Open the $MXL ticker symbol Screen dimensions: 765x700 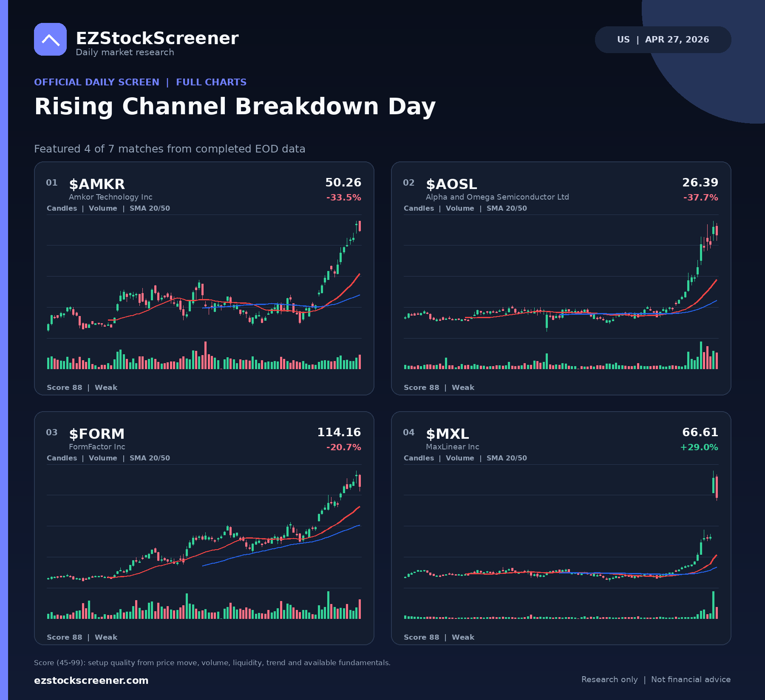448,434
